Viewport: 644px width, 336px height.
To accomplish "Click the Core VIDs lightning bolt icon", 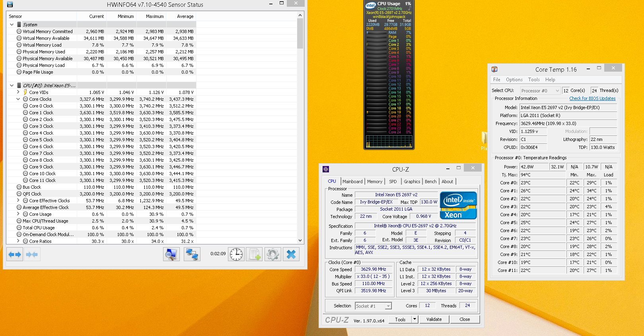I will pos(25,92).
